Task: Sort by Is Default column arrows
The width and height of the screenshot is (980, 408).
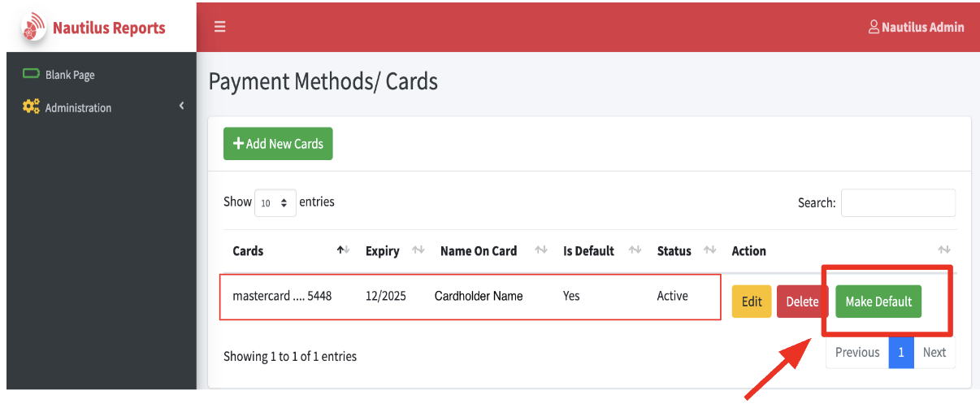Action: pos(635,250)
